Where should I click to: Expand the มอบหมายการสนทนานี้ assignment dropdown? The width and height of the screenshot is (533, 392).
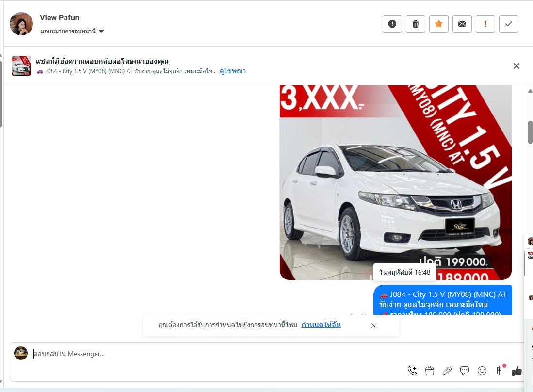(x=72, y=31)
